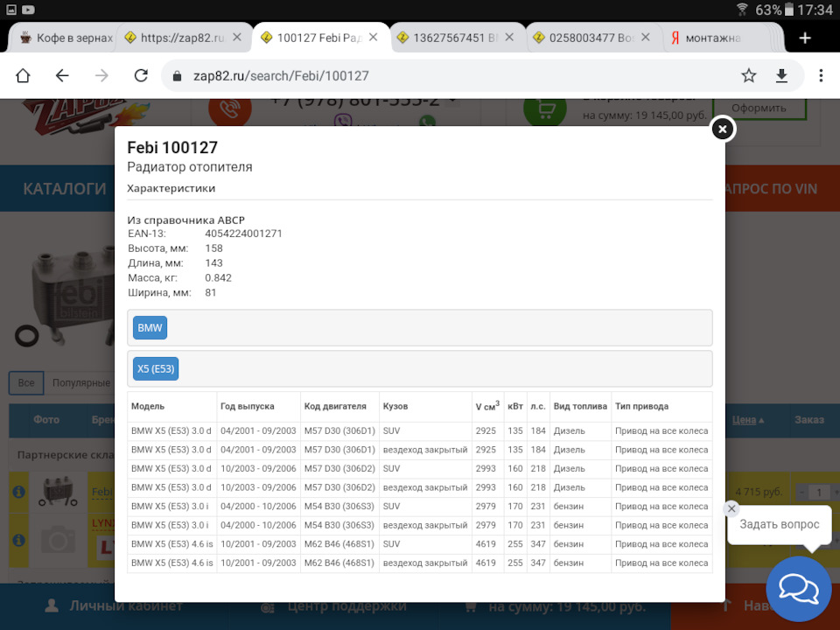
Task: Tap the browser forward arrow
Action: coord(101,75)
